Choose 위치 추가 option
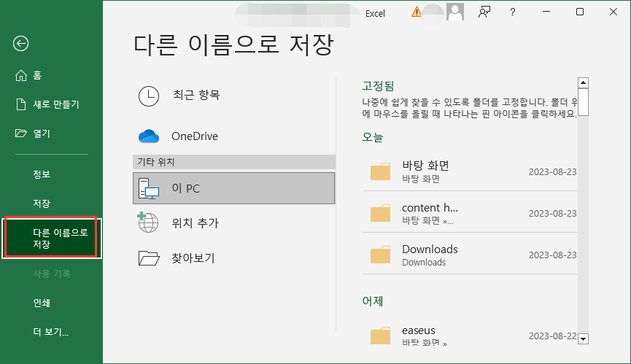Image resolution: width=631 pixels, height=364 pixels. [x=234, y=222]
